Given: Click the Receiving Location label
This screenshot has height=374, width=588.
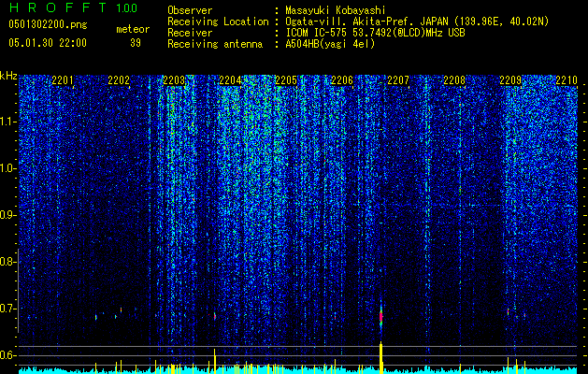Looking at the screenshot, I should click(218, 22).
